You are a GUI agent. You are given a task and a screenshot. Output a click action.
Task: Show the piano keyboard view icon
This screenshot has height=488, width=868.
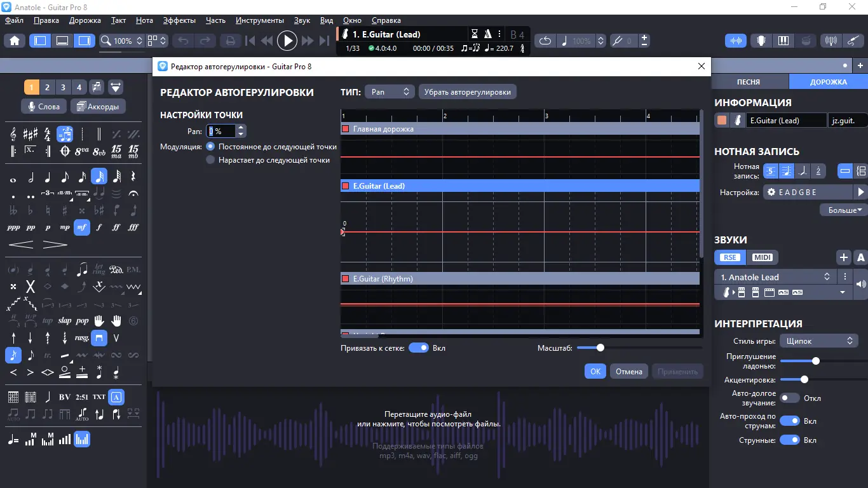coord(783,41)
